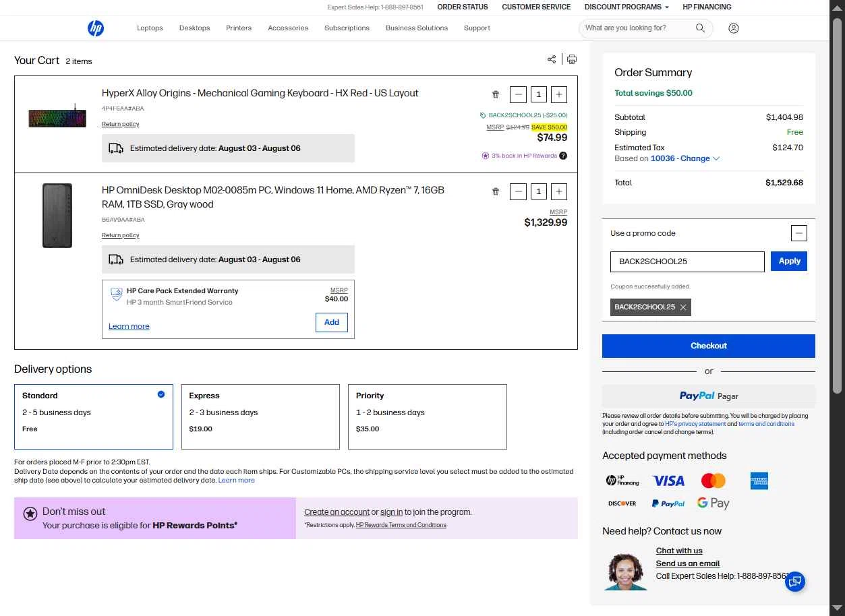The height and width of the screenshot is (616, 845).
Task: Select Express delivery for $19.00
Action: pos(260,417)
